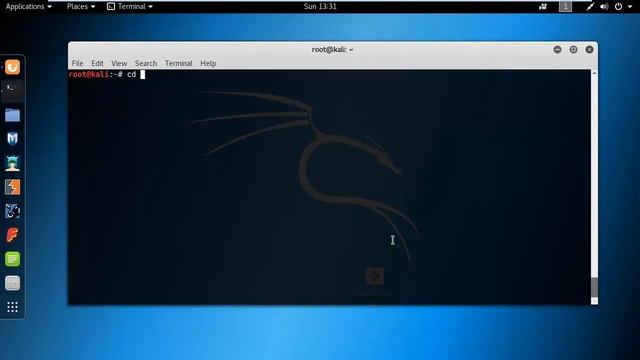The height and width of the screenshot is (360, 640).
Task: Open the volume speaker icon
Action: [604, 7]
